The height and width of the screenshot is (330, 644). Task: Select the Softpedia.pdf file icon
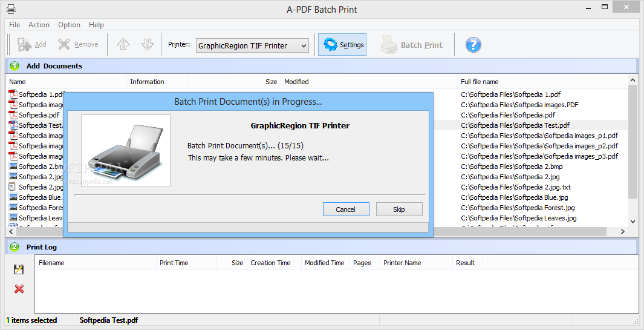(x=13, y=115)
